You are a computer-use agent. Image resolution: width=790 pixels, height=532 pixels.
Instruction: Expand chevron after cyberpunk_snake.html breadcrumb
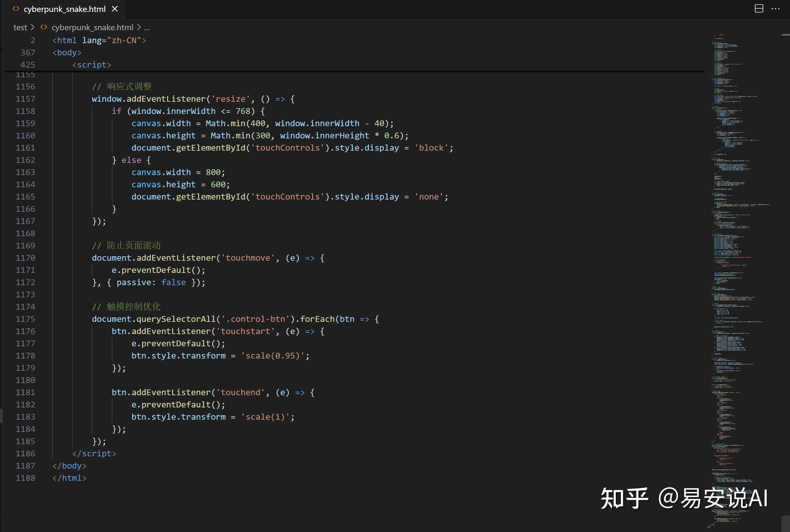pos(139,27)
